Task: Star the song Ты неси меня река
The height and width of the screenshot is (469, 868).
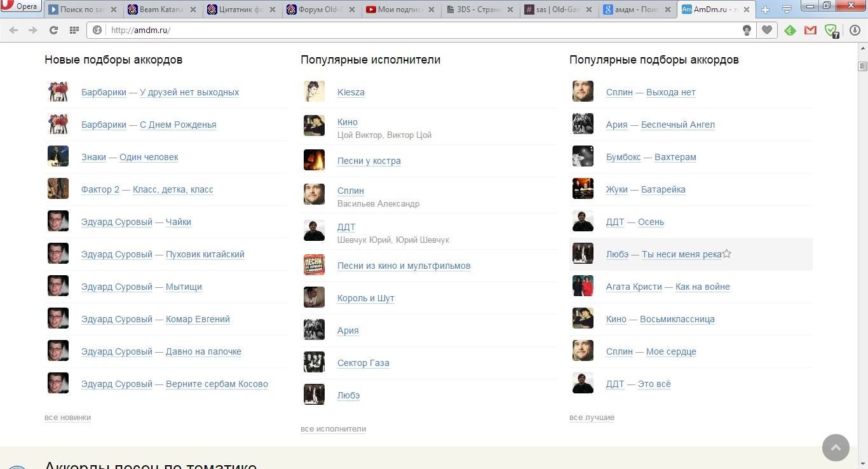Action: [727, 254]
